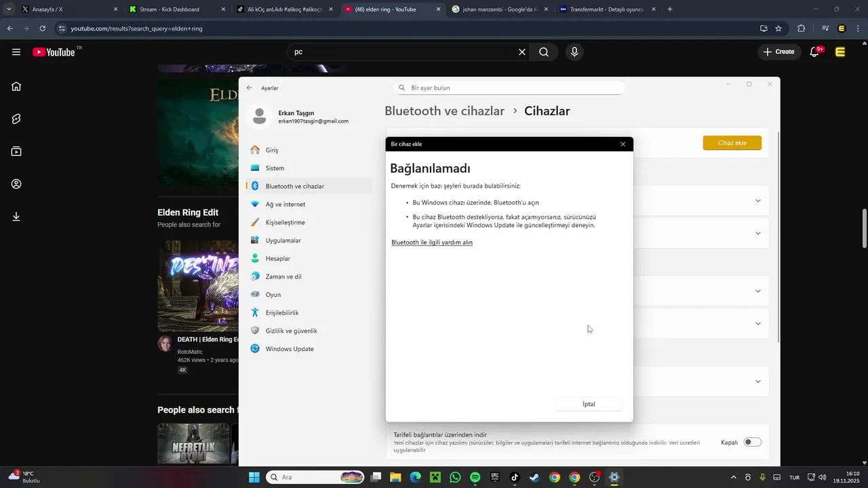Click the İptal button in the dialog
The width and height of the screenshot is (868, 488).
click(x=589, y=404)
